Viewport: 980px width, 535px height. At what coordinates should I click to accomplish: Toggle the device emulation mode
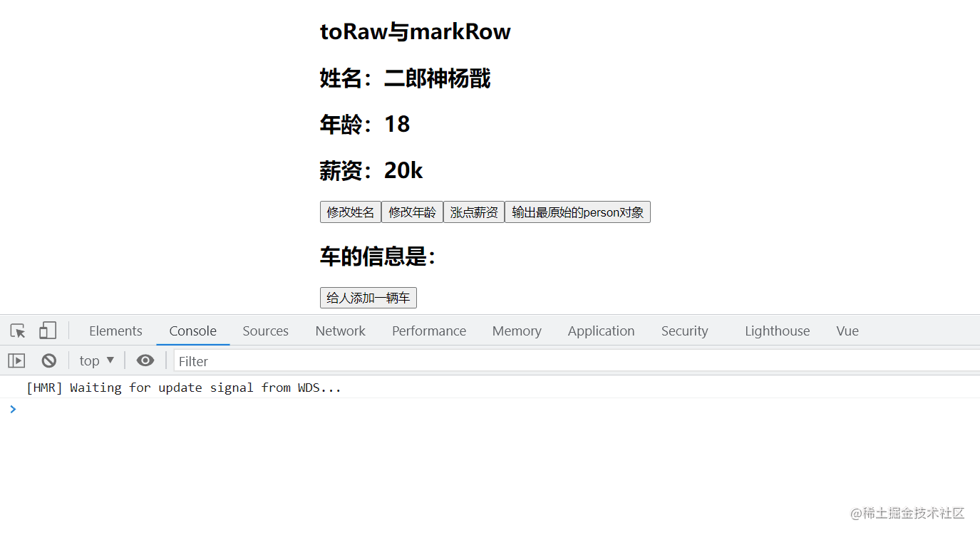pyautogui.click(x=47, y=330)
